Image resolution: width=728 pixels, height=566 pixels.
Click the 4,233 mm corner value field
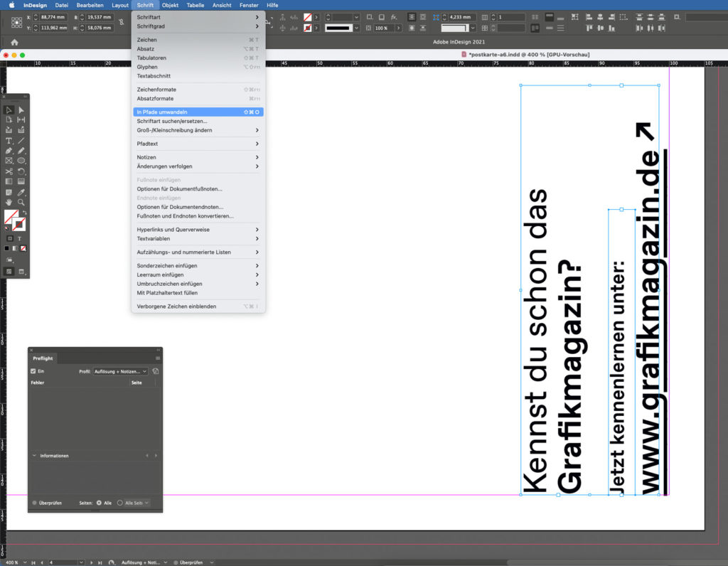click(462, 17)
